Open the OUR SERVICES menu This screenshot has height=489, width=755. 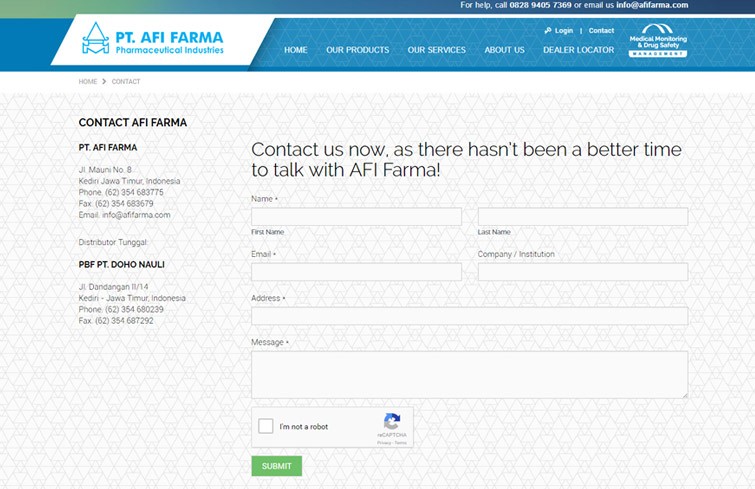point(437,50)
